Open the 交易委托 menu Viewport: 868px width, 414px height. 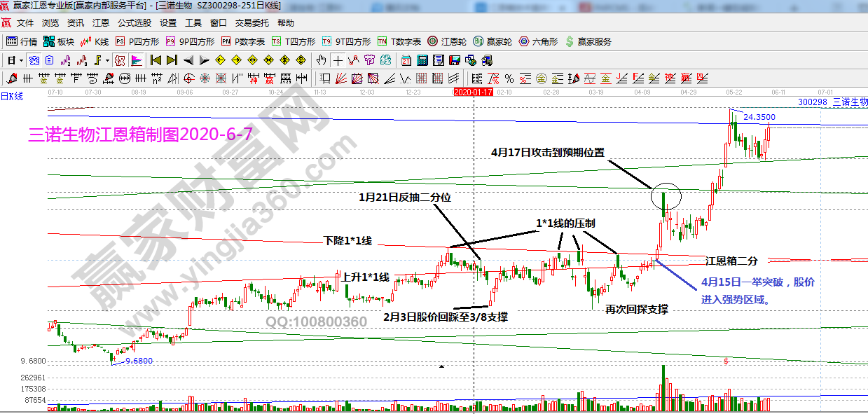(x=252, y=22)
